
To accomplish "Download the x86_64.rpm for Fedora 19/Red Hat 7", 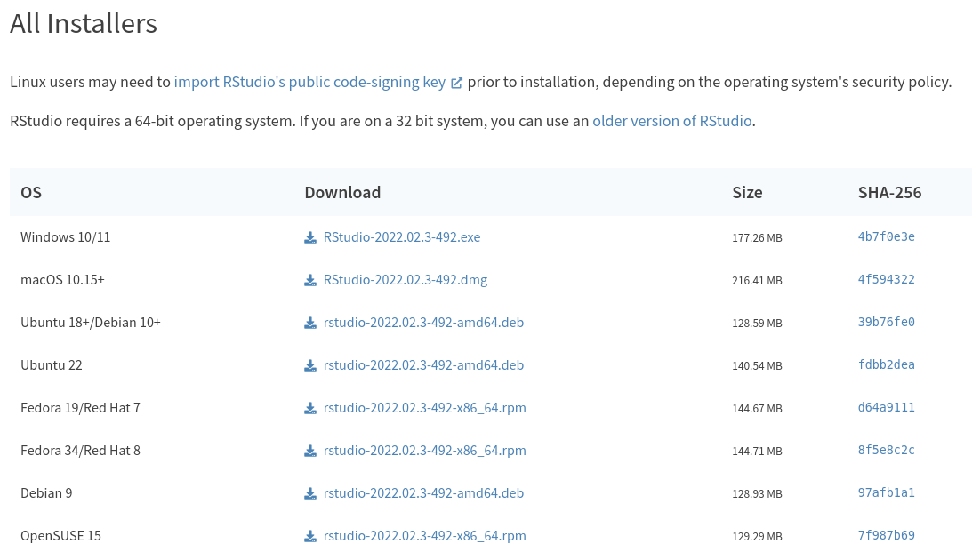I will [424, 408].
